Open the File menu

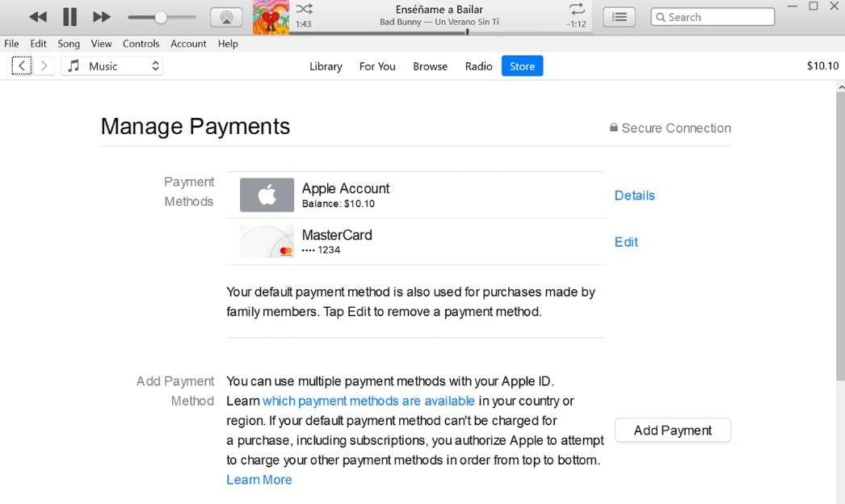pos(11,44)
